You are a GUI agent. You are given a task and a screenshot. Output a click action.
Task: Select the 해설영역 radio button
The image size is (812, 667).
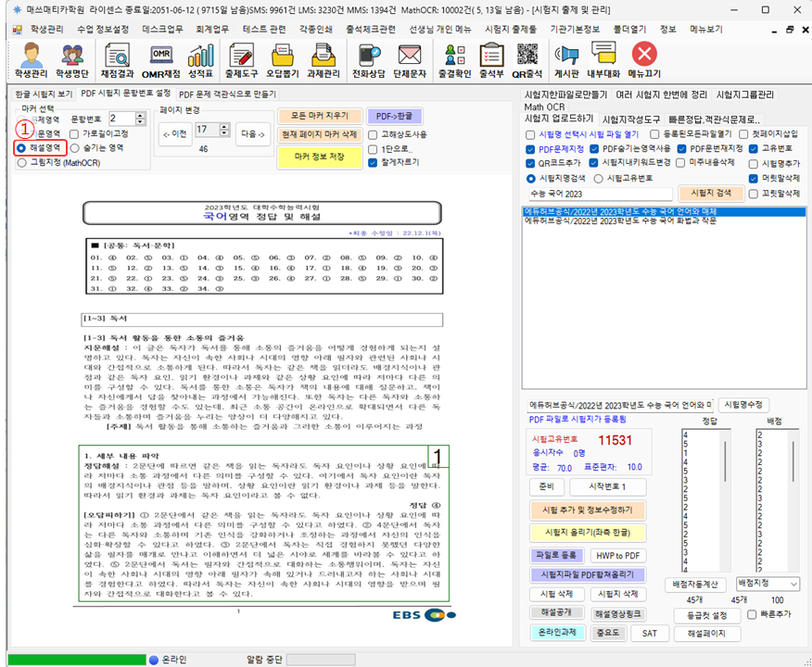pos(21,147)
